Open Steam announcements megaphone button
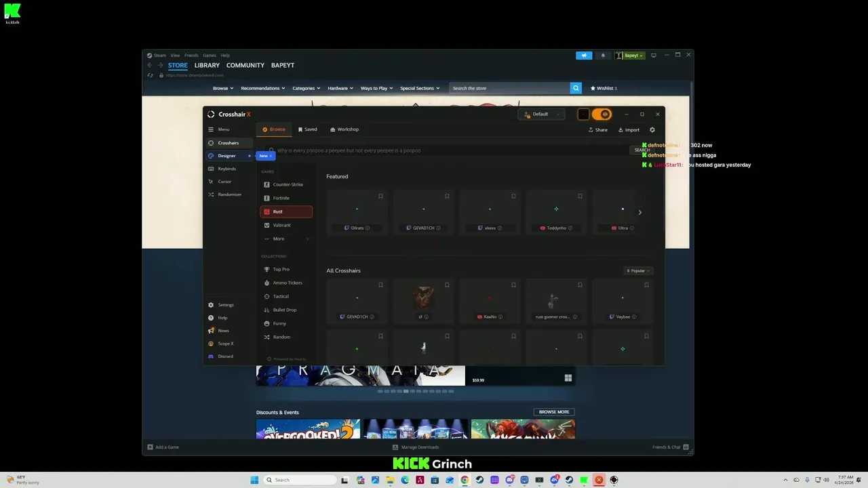This screenshot has width=868, height=488. pyautogui.click(x=584, y=56)
